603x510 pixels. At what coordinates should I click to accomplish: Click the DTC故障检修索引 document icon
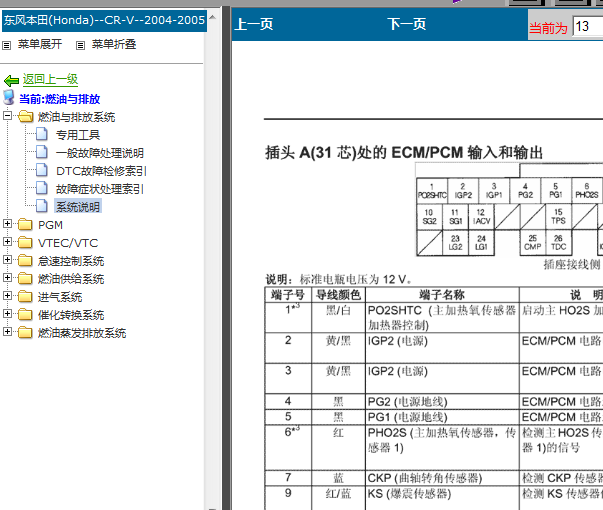pyautogui.click(x=42, y=170)
